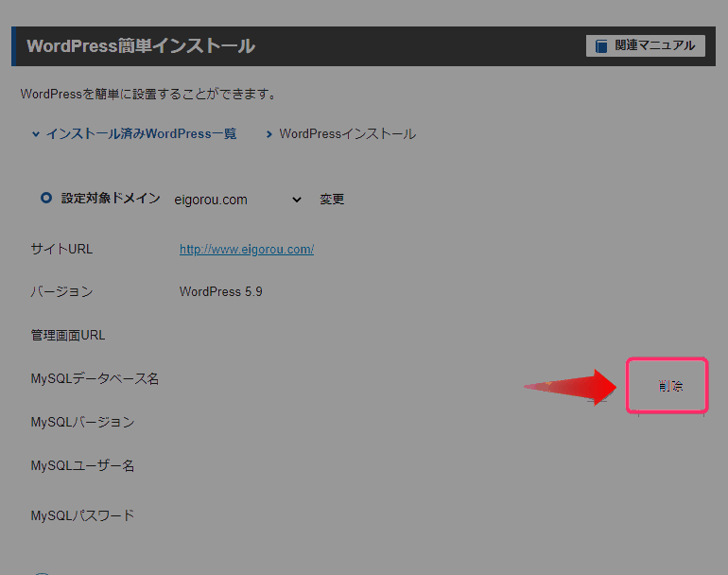Click the 設定対象ドメイン label text
728x575 pixels.
click(x=111, y=199)
